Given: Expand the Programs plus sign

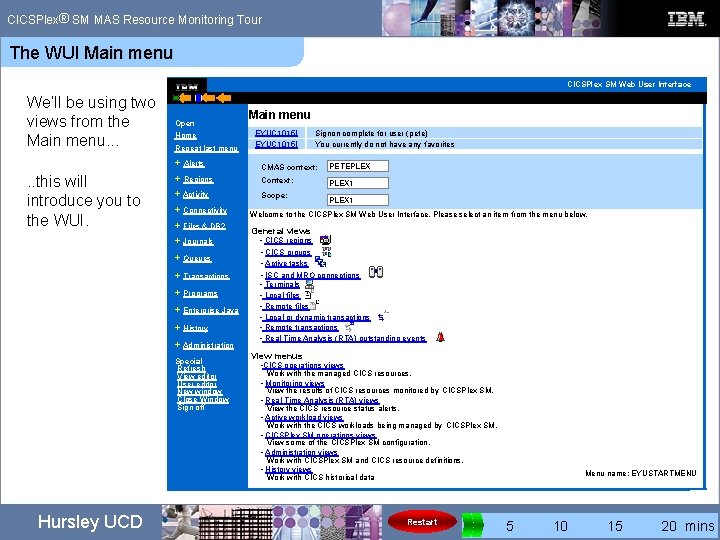Looking at the screenshot, I should (177, 292).
